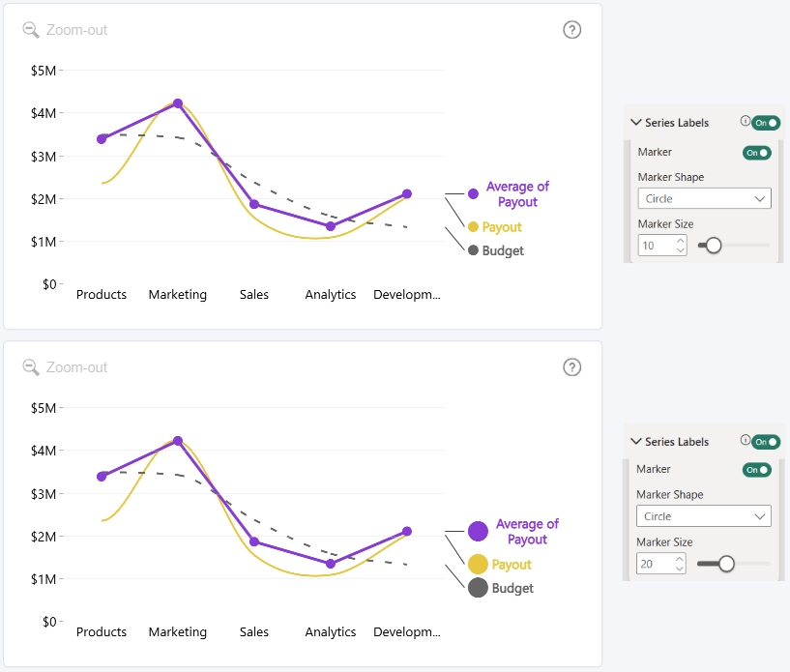This screenshot has height=672, width=790.
Task: Click the Zoom-out magnifier icon in bottom chart
Action: [x=31, y=367]
